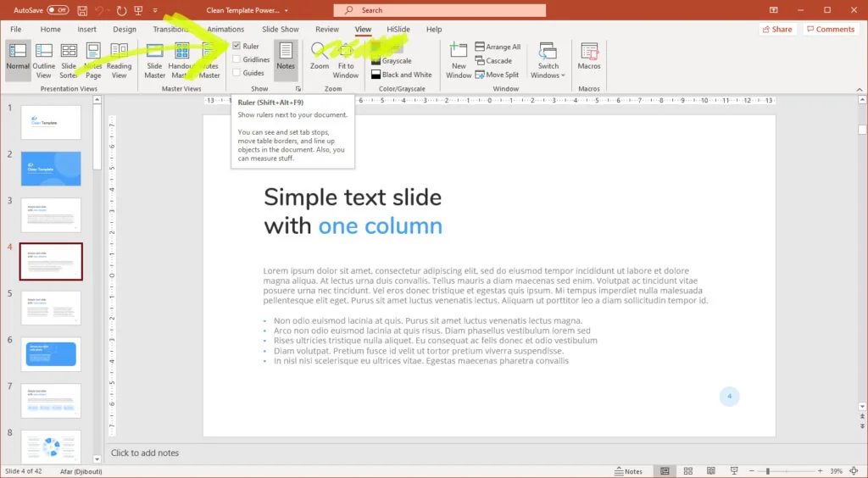Click the slide title text

(353, 211)
